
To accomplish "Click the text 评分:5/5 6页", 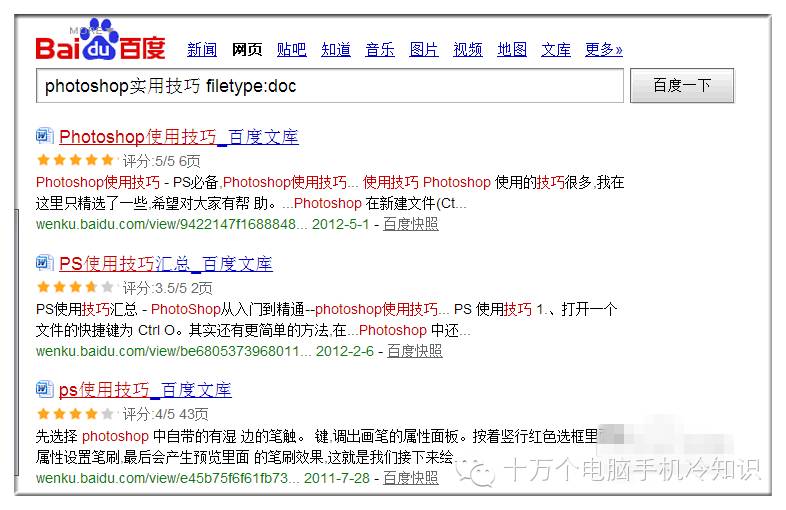I will coord(161,161).
